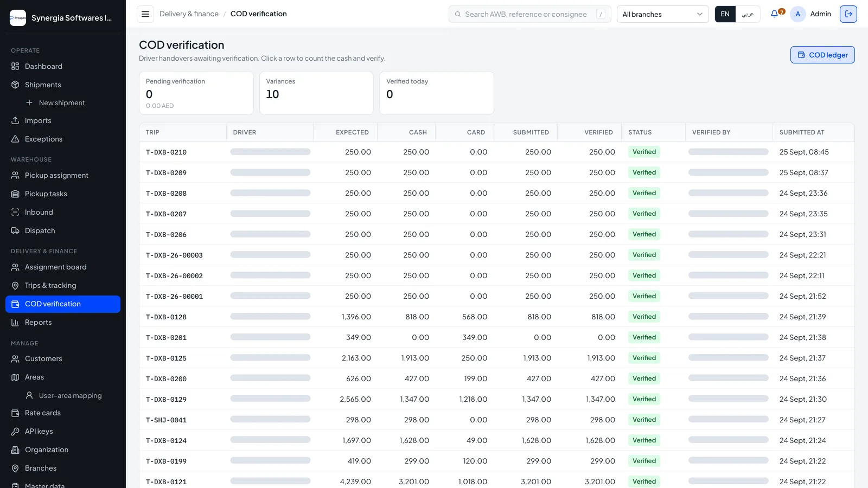Click the Variances summary card
The height and width of the screenshot is (488, 868).
316,93
